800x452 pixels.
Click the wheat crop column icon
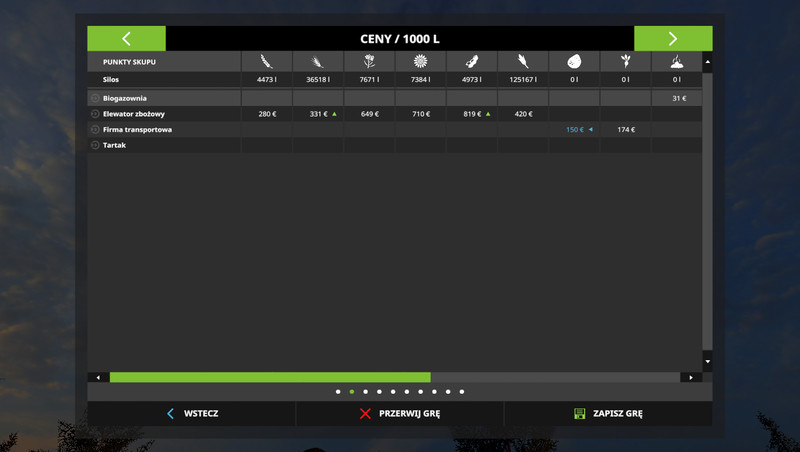coord(267,62)
